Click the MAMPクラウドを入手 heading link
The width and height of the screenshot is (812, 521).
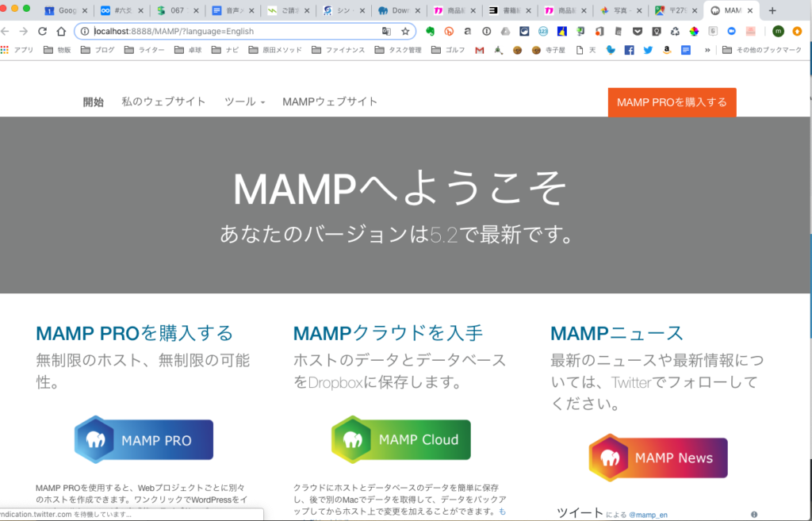(388, 333)
